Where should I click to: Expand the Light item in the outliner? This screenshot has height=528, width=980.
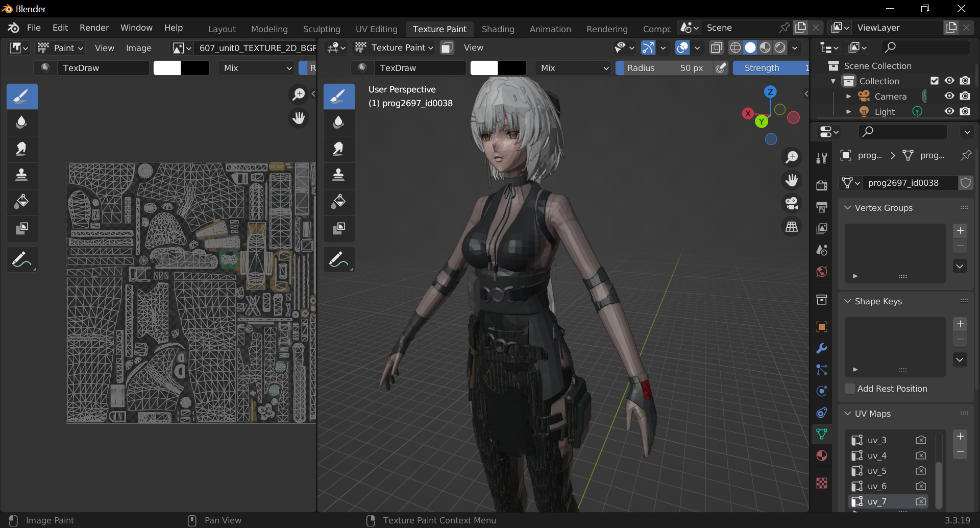[848, 112]
